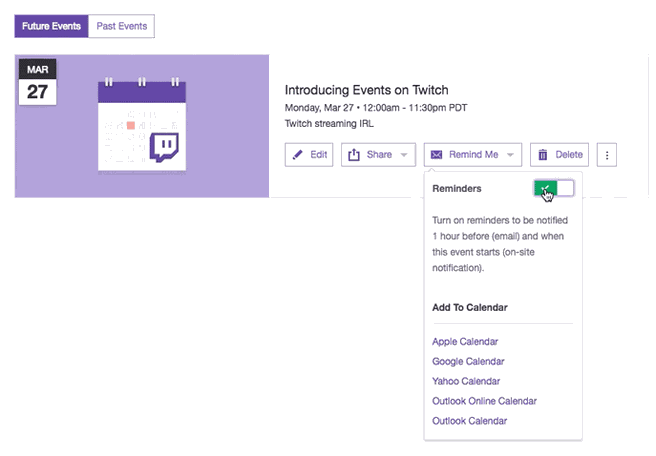Open the three-dot more options menu
This screenshot has height=456, width=656.
(607, 155)
